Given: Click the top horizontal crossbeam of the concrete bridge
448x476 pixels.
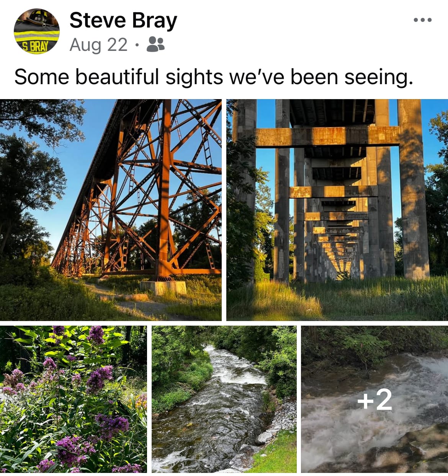Looking at the screenshot, I should (x=327, y=136).
